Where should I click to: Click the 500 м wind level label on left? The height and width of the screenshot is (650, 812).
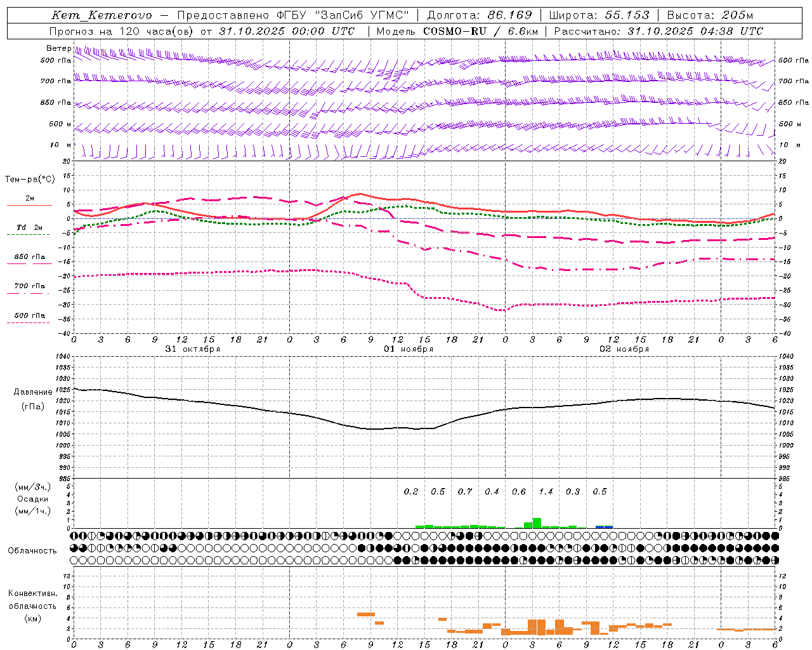61,124
